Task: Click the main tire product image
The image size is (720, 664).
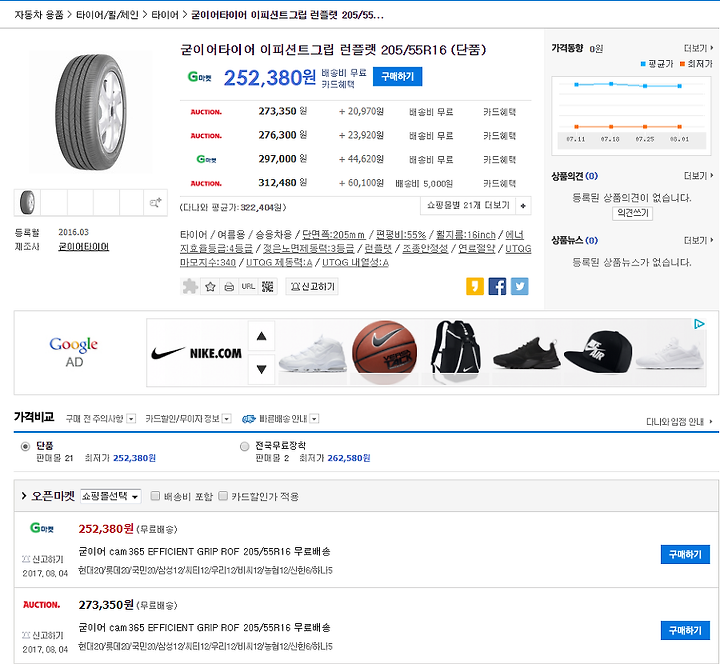Action: point(91,113)
